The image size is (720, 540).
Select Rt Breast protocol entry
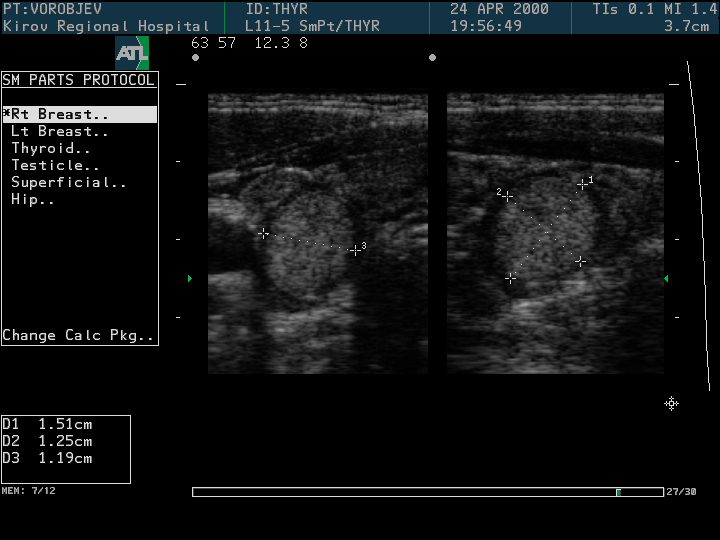click(80, 114)
